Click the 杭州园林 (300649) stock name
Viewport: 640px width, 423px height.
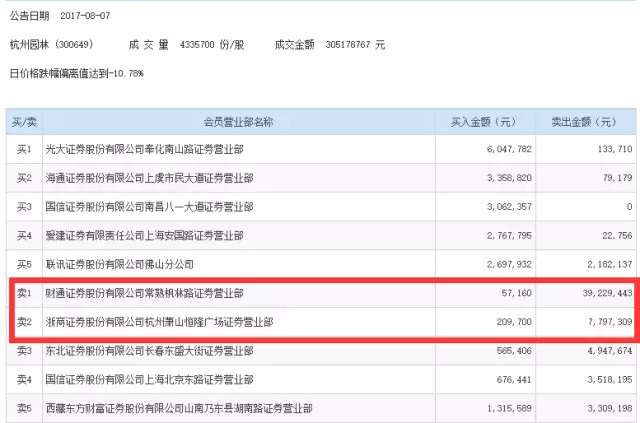(54, 45)
